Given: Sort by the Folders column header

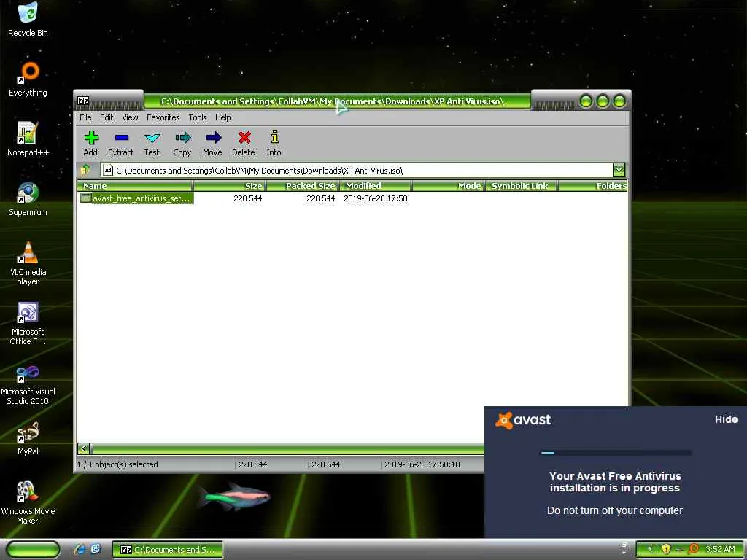Looking at the screenshot, I should (593, 186).
